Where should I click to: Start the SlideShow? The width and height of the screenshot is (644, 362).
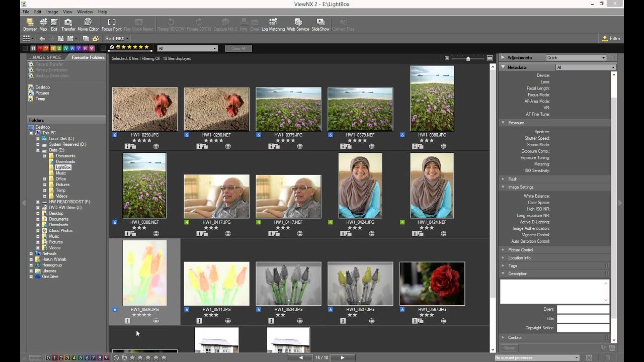pyautogui.click(x=320, y=25)
